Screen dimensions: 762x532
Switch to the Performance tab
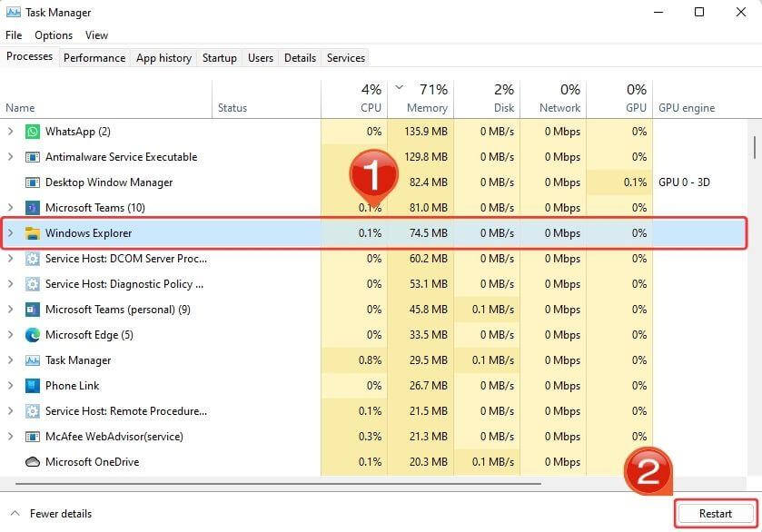(94, 57)
